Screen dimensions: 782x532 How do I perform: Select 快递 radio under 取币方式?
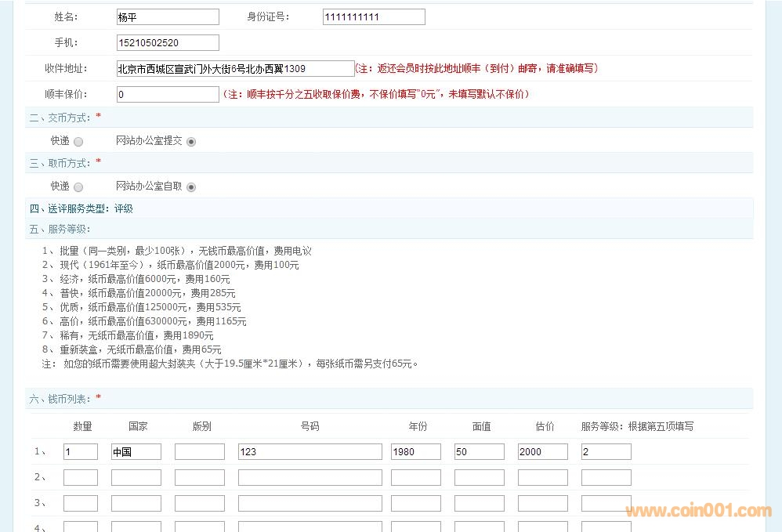(78, 187)
